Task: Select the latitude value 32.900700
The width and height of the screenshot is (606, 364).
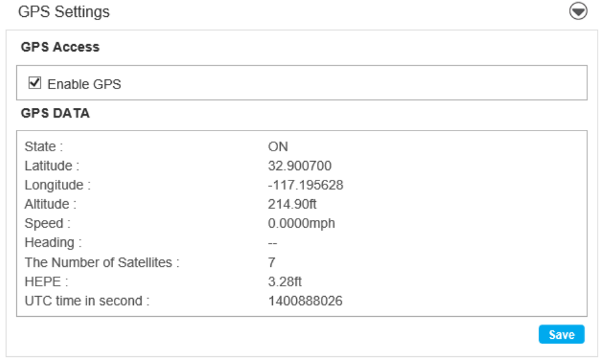Action: (x=299, y=166)
